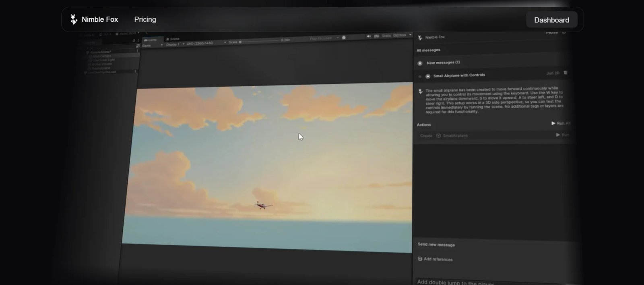Click the Run All actions button

(x=561, y=123)
